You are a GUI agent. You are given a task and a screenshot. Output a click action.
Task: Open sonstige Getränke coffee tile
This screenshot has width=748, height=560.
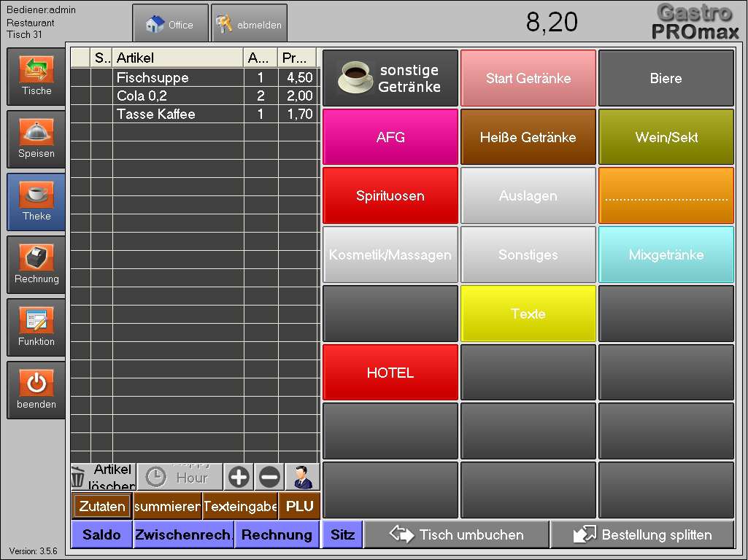click(x=390, y=78)
